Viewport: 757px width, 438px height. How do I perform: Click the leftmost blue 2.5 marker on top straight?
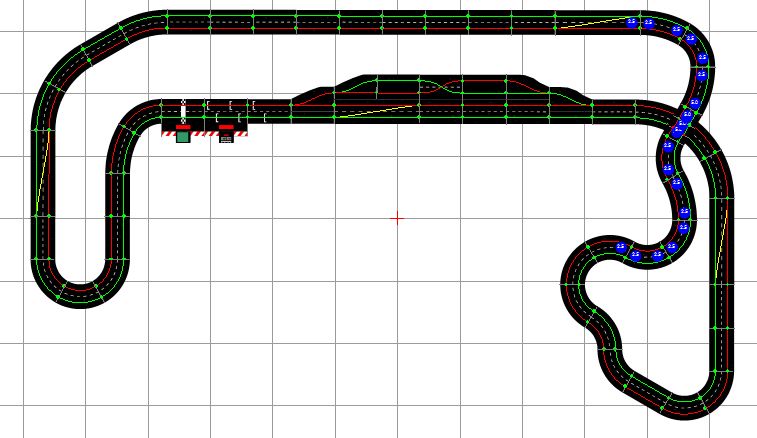tap(631, 22)
